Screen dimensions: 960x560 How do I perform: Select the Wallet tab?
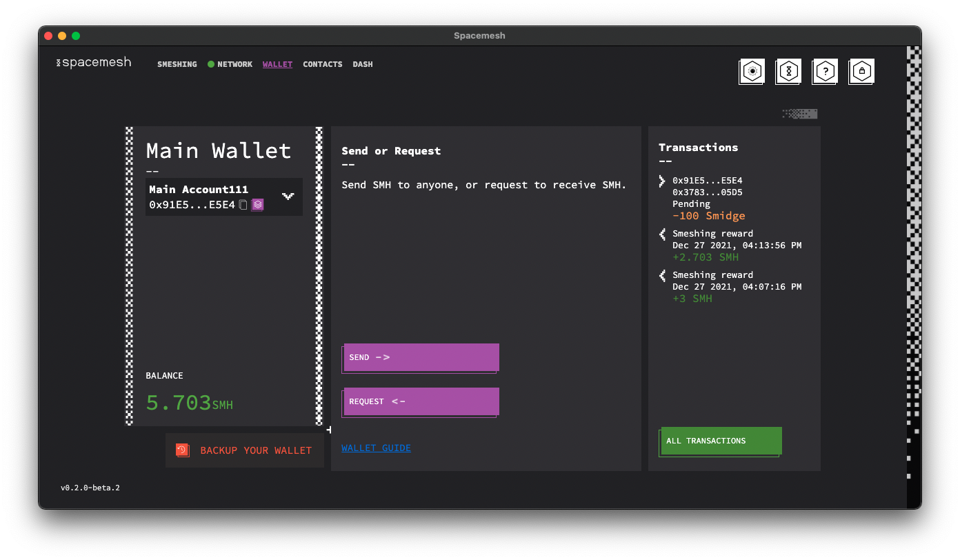point(277,64)
